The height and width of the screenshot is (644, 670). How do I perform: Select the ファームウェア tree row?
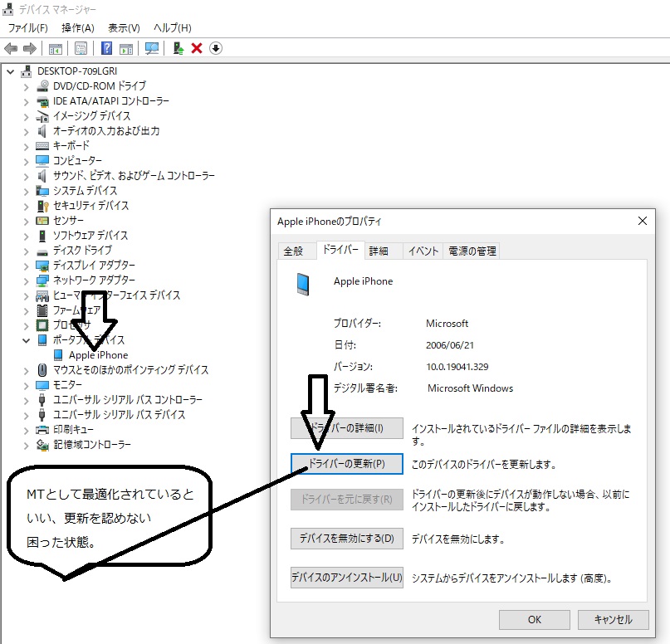click(69, 310)
